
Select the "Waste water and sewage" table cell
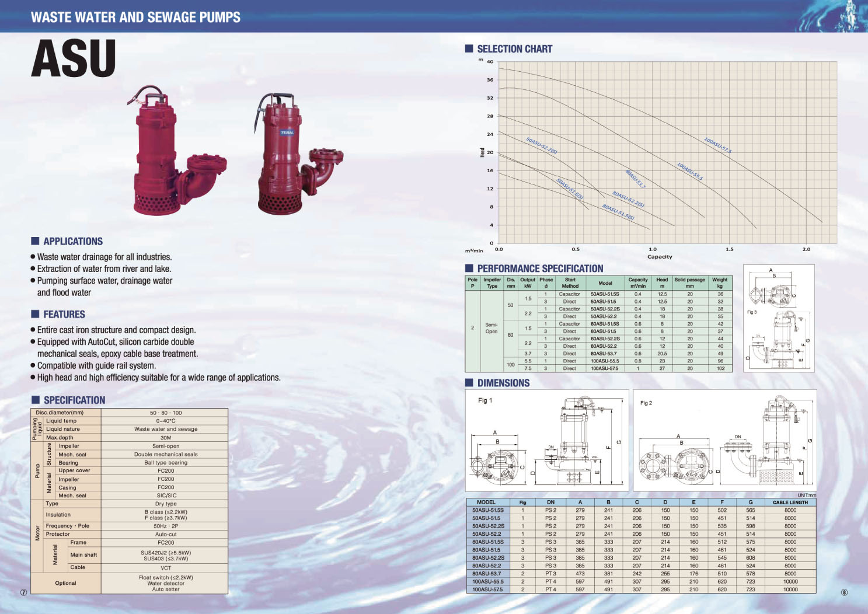click(x=166, y=429)
